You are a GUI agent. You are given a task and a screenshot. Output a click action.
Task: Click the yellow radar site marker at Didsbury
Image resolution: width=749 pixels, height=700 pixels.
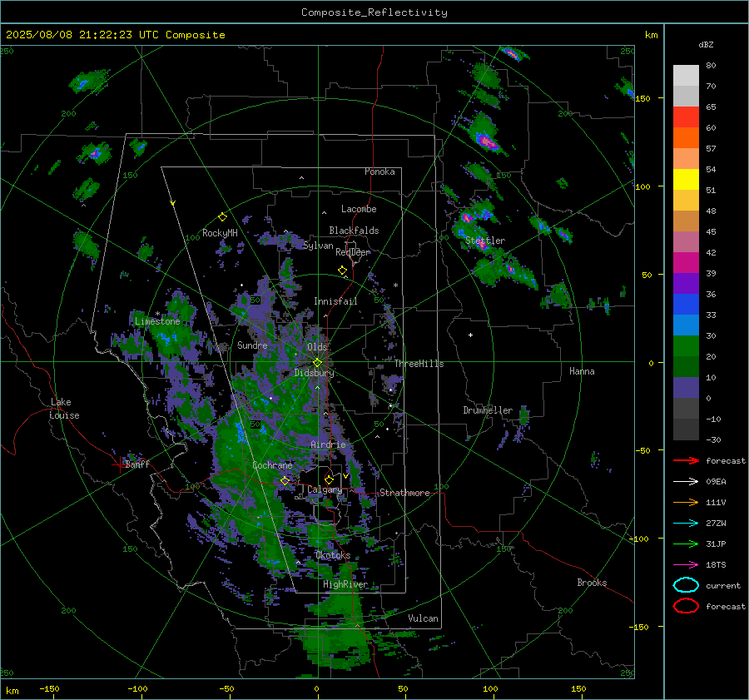pyautogui.click(x=317, y=363)
